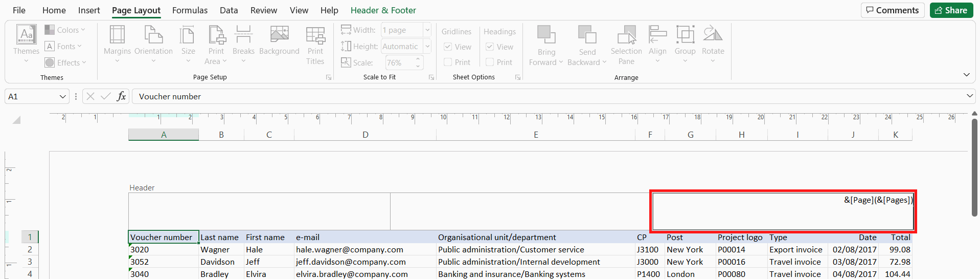Image resolution: width=980 pixels, height=279 pixels.
Task: Expand the Name Box dropdown arrow
Action: pos(62,96)
